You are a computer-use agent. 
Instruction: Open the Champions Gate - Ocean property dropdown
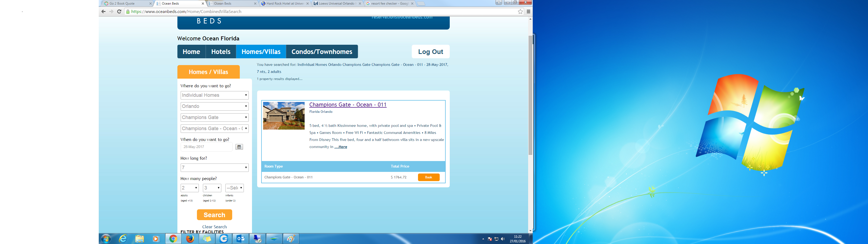[x=215, y=129]
